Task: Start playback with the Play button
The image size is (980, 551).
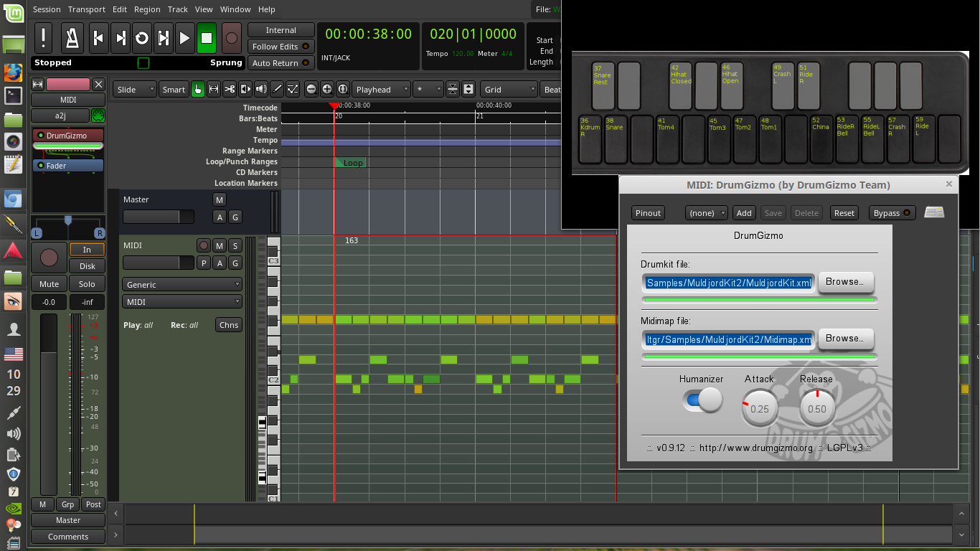Action: tap(185, 37)
